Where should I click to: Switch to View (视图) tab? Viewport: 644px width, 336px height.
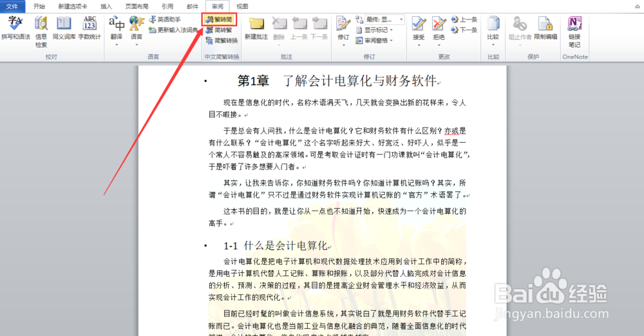(x=242, y=6)
